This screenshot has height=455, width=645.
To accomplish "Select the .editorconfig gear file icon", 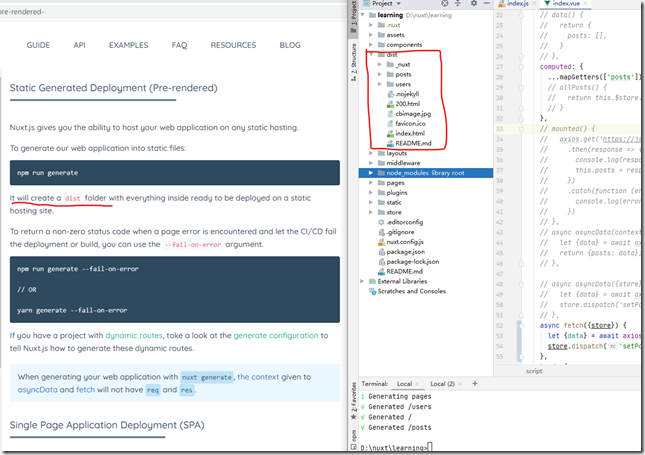I will point(381,222).
